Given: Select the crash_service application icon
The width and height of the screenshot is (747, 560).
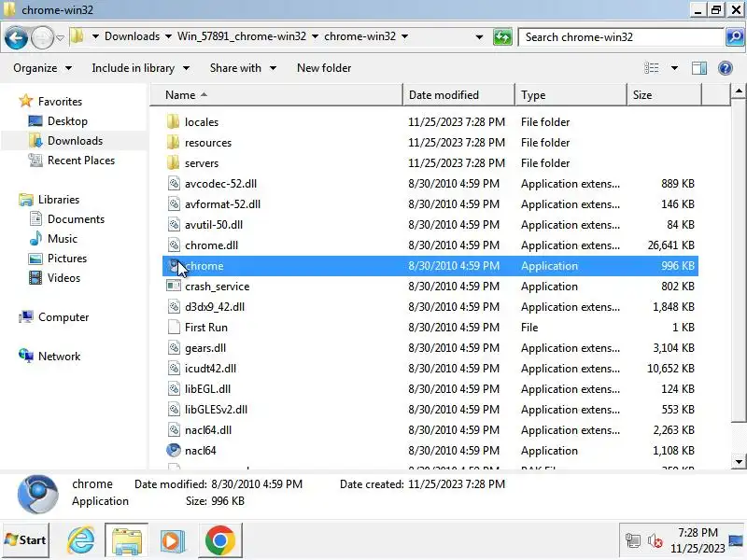Looking at the screenshot, I should (x=174, y=286).
